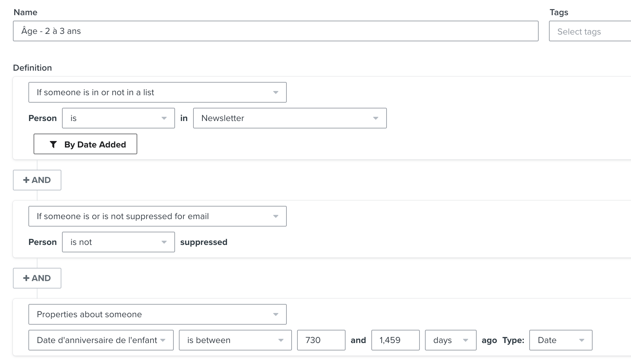This screenshot has height=364, width=631.
Task: Click the funnel icon in By Date Added
Action: (53, 144)
